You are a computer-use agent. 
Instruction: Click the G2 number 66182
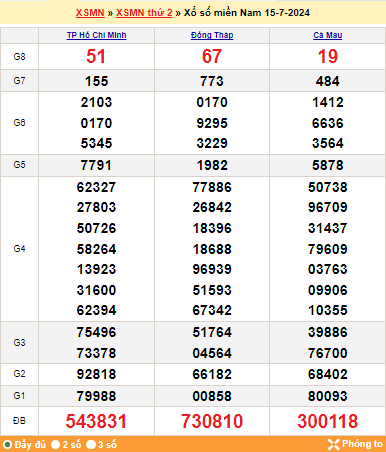tap(212, 374)
